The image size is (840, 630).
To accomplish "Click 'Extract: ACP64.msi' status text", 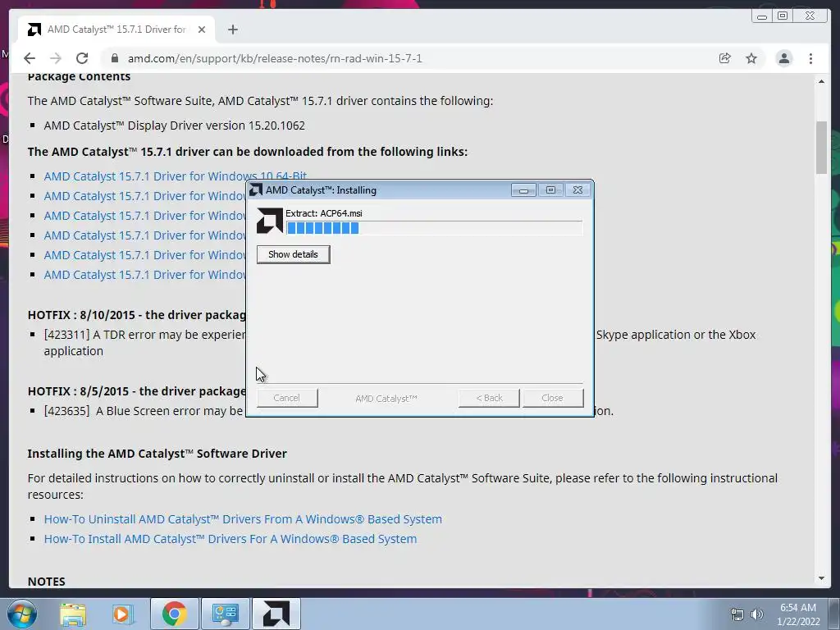I will 323,213.
